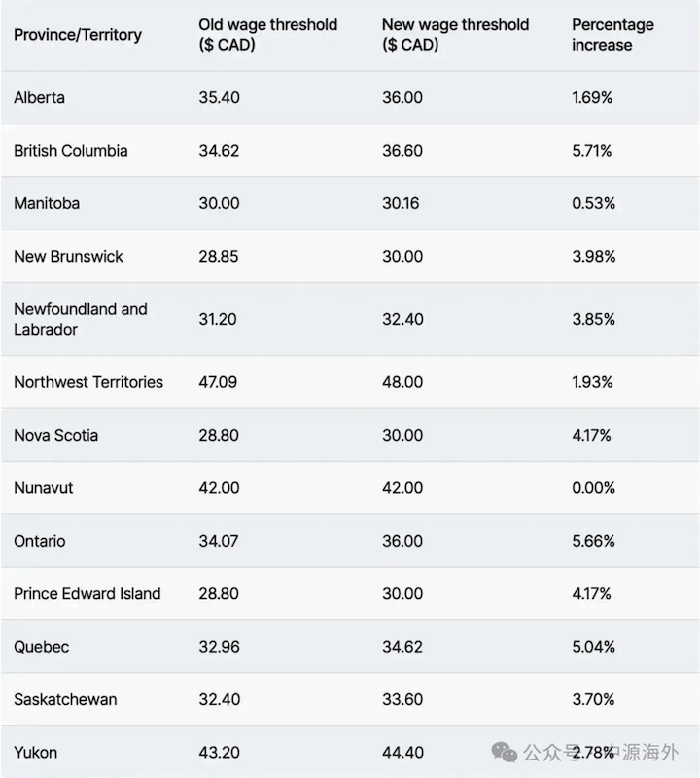Select the Alberta row label
The height and width of the screenshot is (778, 700).
pyautogui.click(x=40, y=98)
